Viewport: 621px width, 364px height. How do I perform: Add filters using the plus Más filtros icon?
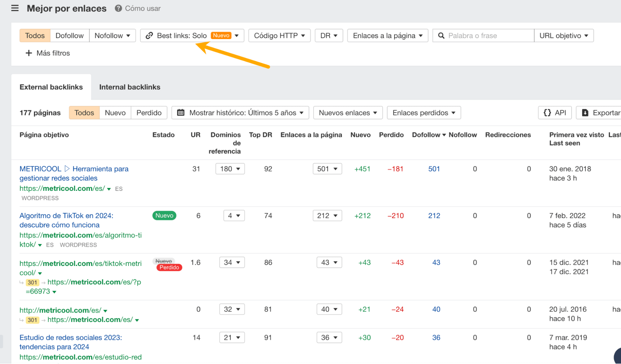[29, 53]
